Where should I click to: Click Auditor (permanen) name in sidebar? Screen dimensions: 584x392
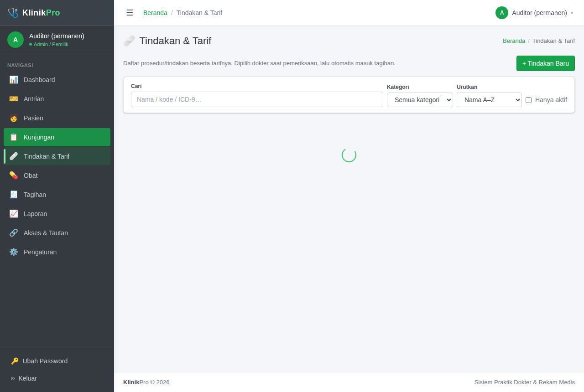57,36
